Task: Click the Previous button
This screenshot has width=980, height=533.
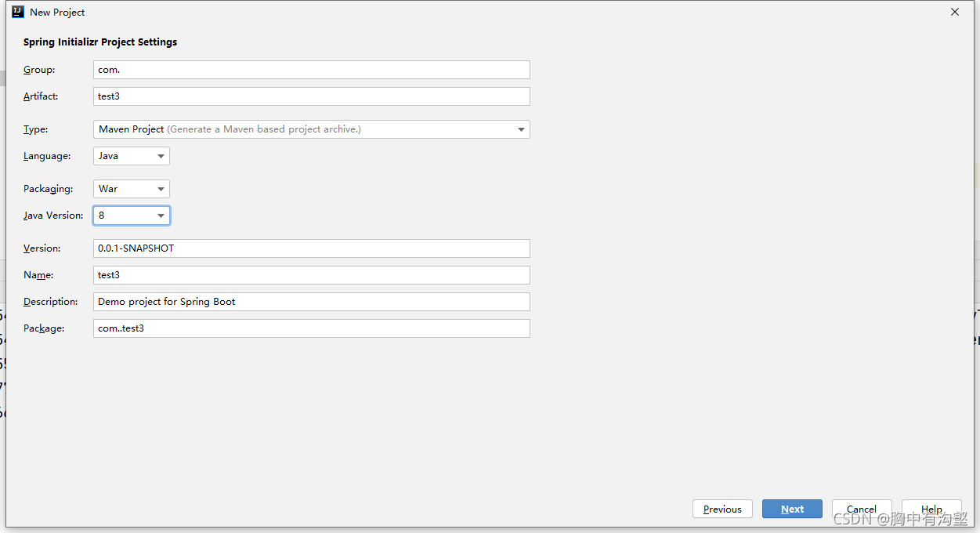Action: 721,509
